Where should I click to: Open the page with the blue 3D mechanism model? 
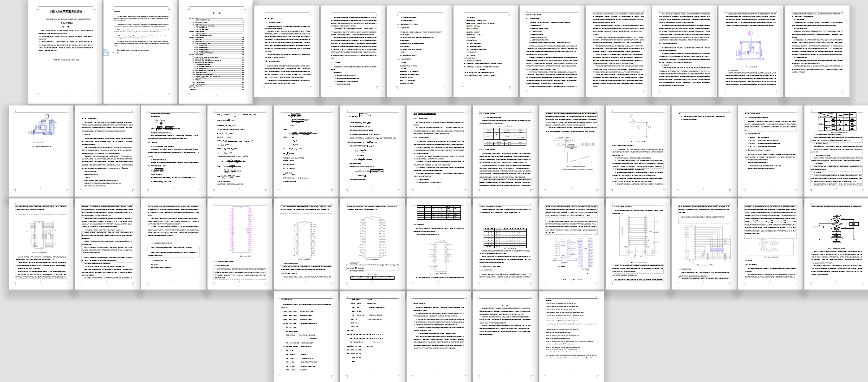(41, 151)
